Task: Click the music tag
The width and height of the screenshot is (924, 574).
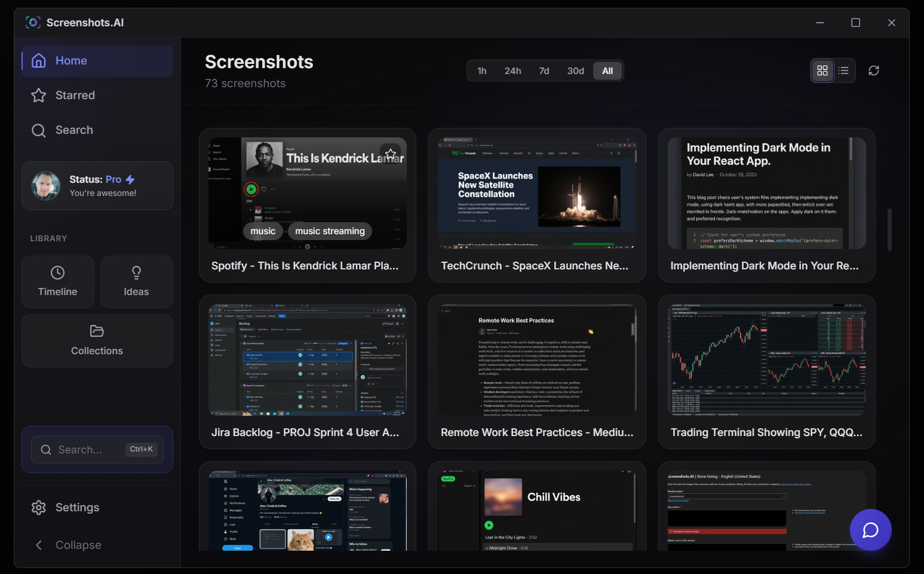Action: click(x=263, y=231)
